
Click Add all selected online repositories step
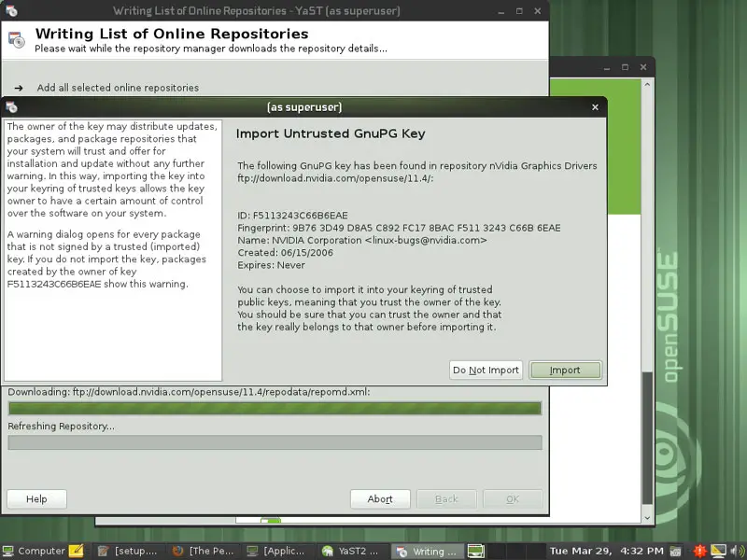[118, 88]
